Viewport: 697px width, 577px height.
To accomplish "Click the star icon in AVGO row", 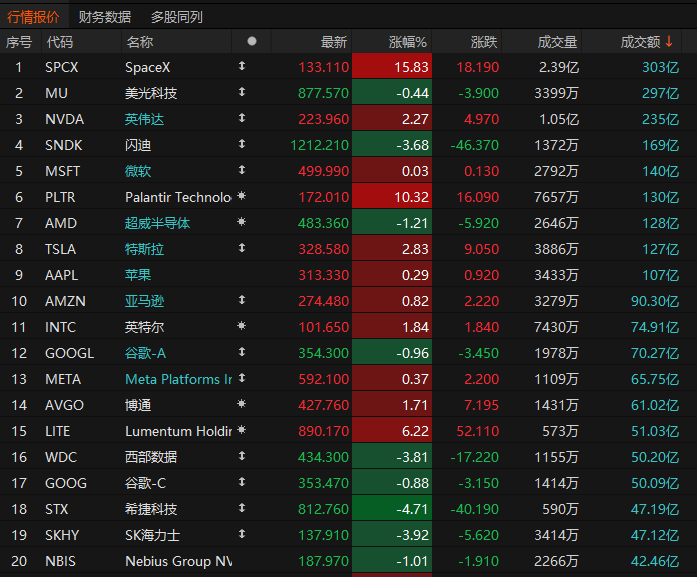I will point(242,404).
